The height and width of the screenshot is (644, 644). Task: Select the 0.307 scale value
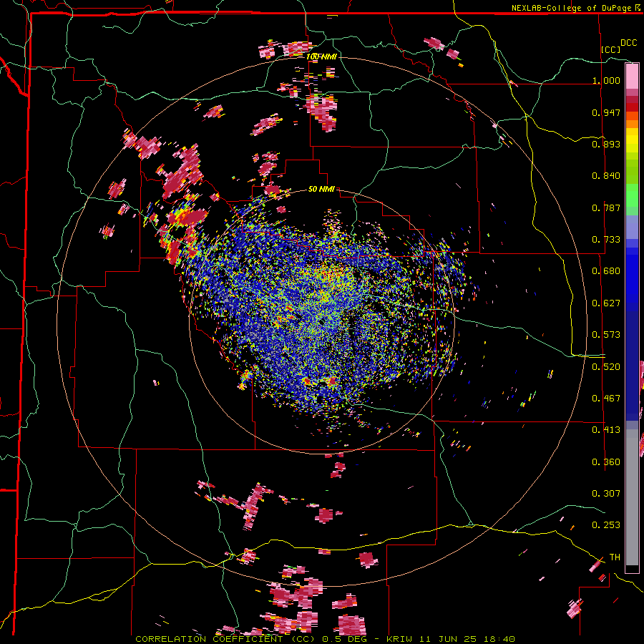tap(606, 493)
